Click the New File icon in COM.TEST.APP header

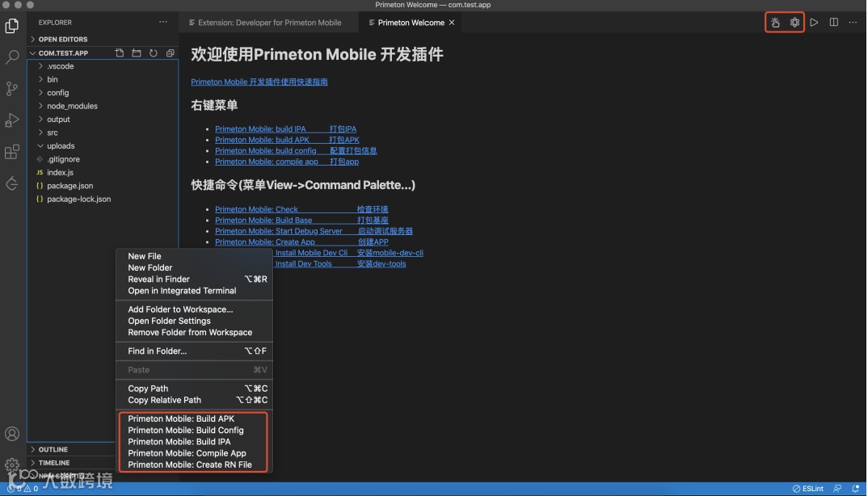(x=119, y=53)
